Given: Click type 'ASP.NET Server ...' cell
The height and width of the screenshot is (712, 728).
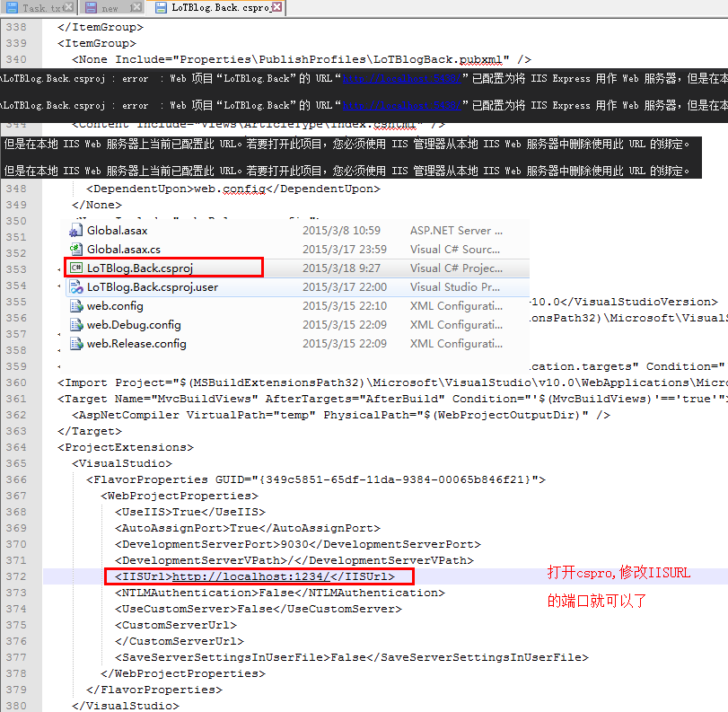Looking at the screenshot, I should 456,231.
